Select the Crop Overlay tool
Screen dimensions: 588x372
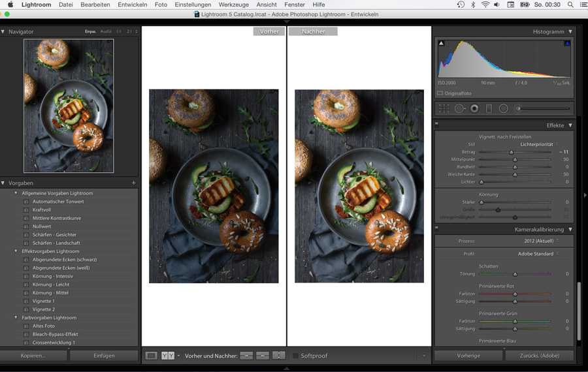pyautogui.click(x=444, y=108)
